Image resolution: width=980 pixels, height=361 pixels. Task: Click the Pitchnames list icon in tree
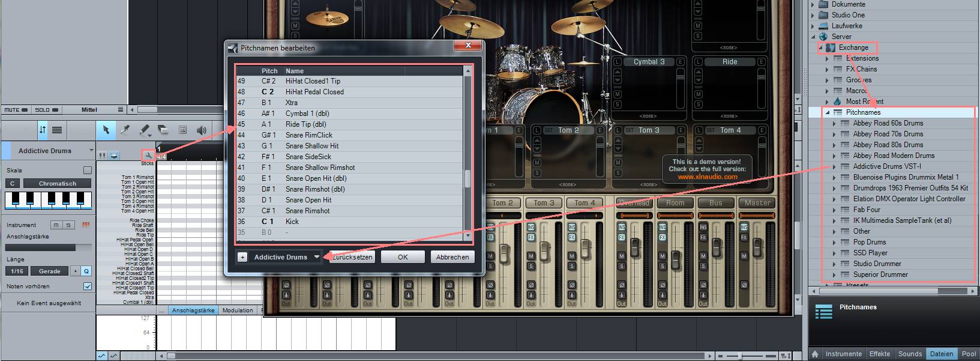tap(838, 112)
